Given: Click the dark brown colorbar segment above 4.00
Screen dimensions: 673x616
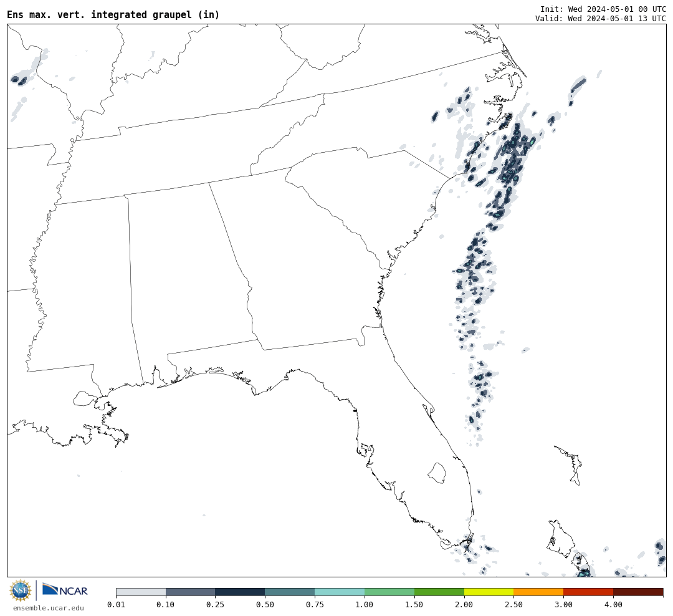Looking at the screenshot, I should [x=638, y=592].
